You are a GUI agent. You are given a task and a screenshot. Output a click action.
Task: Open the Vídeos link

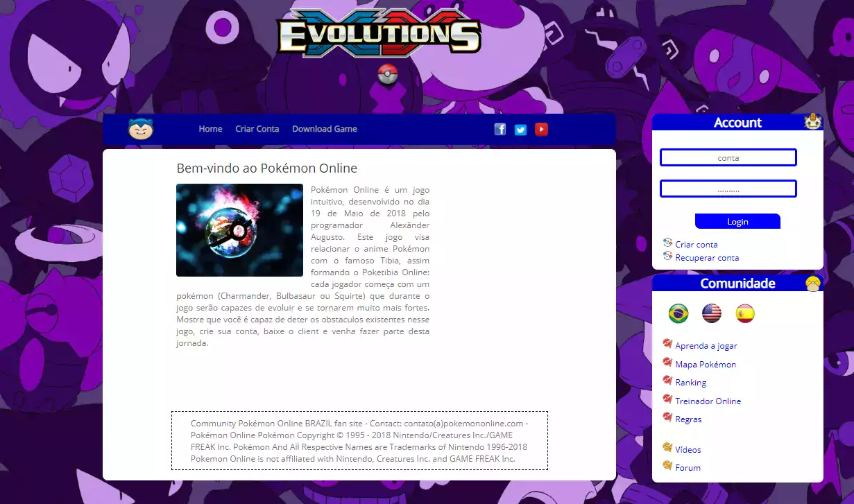pyautogui.click(x=688, y=450)
